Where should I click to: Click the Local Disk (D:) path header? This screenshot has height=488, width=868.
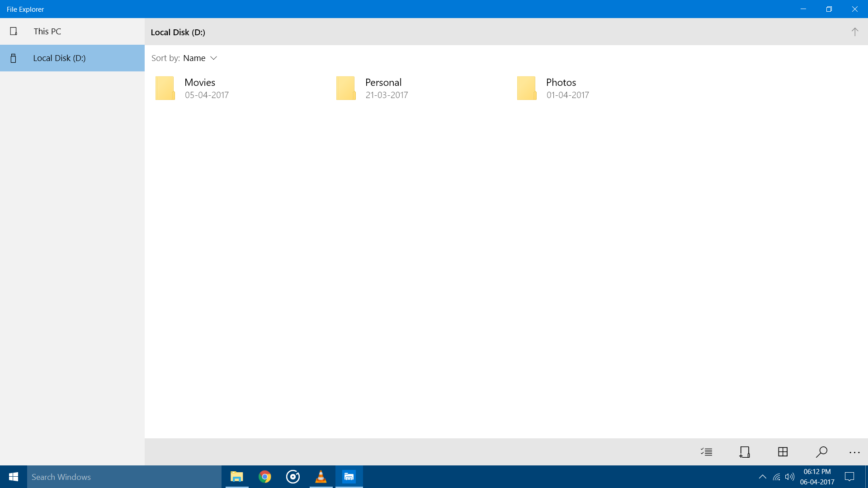pos(178,32)
